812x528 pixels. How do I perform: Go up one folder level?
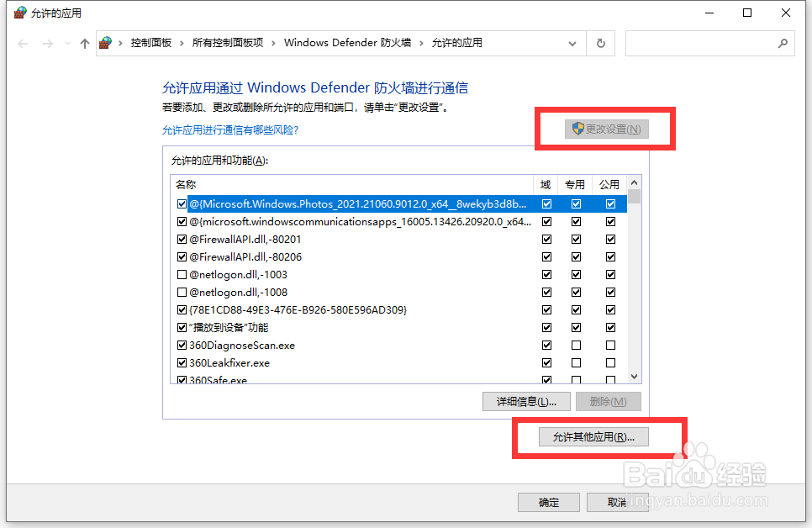point(85,44)
